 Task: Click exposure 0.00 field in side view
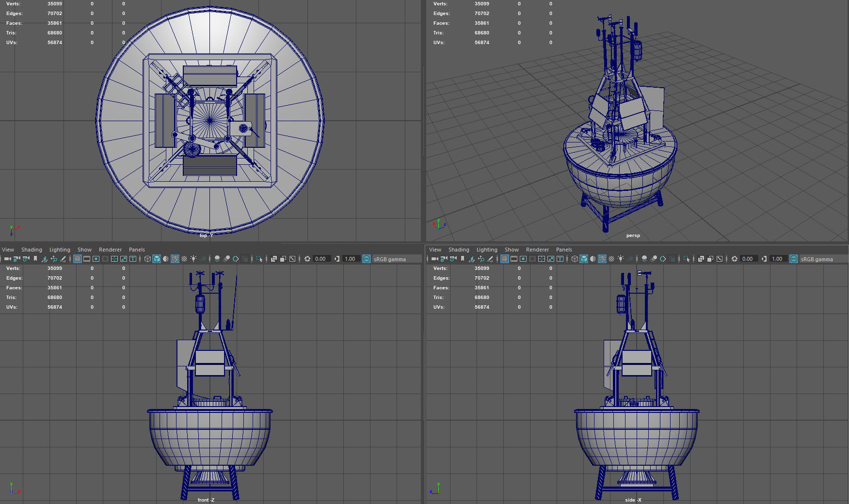coord(749,259)
